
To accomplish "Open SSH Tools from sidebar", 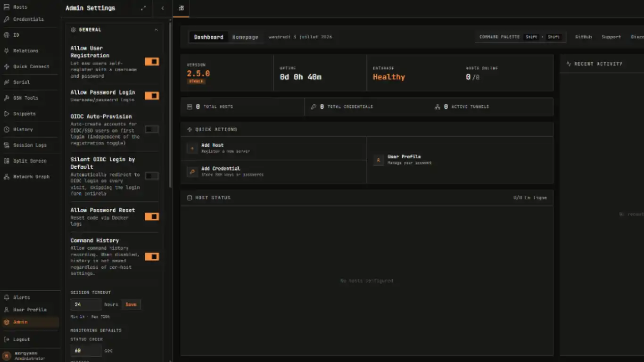I will (25, 98).
